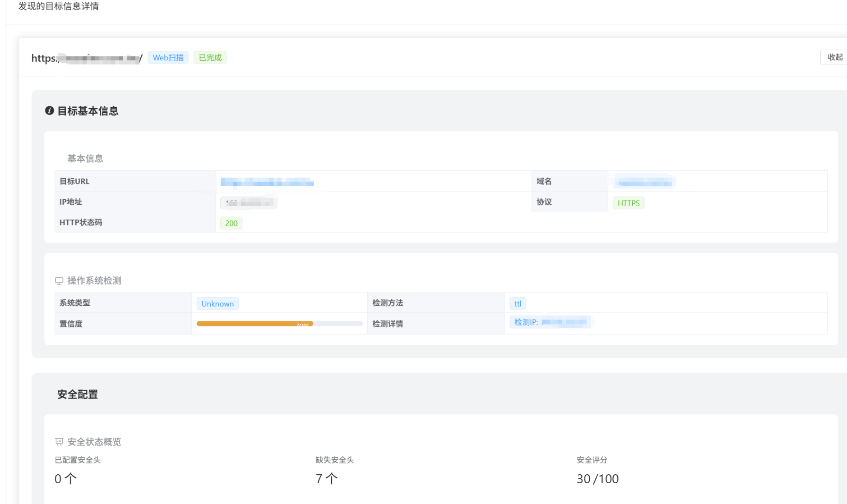The image size is (847, 504).
Task: Click the 安全配置 section heading
Action: pyautogui.click(x=78, y=394)
